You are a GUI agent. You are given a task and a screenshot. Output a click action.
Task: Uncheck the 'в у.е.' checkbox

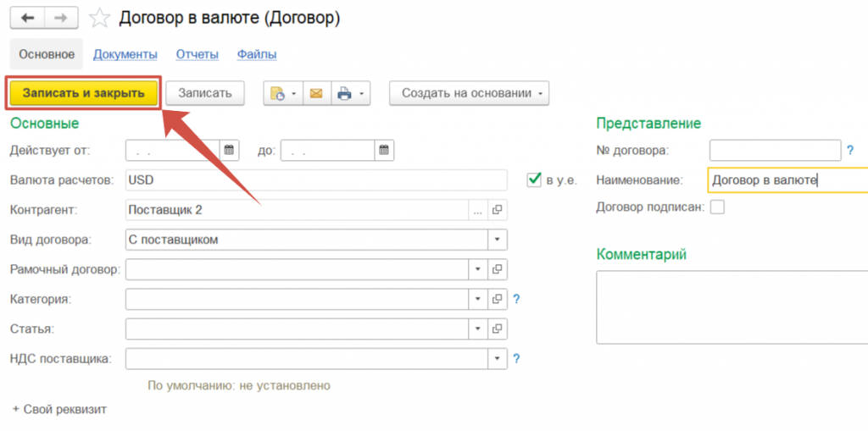(533, 180)
